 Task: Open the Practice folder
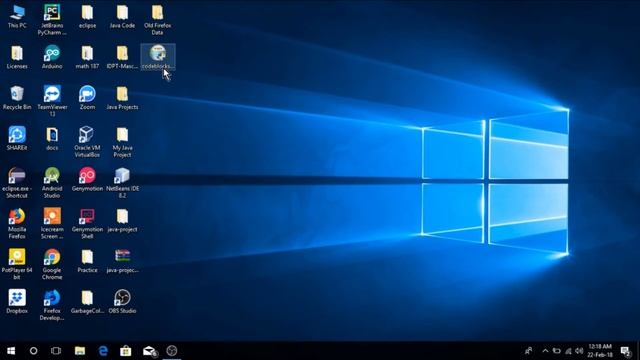87,262
